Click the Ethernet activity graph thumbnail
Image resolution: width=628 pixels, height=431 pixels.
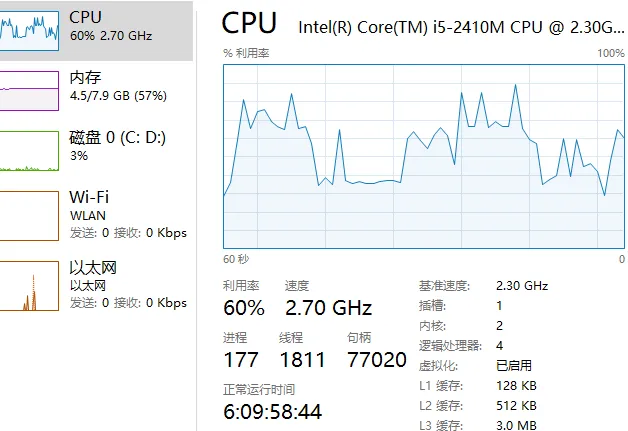29,286
